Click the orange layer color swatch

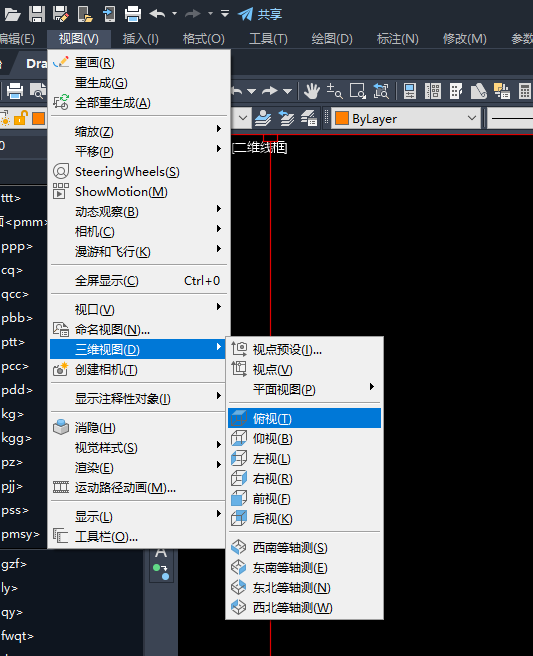(38, 118)
